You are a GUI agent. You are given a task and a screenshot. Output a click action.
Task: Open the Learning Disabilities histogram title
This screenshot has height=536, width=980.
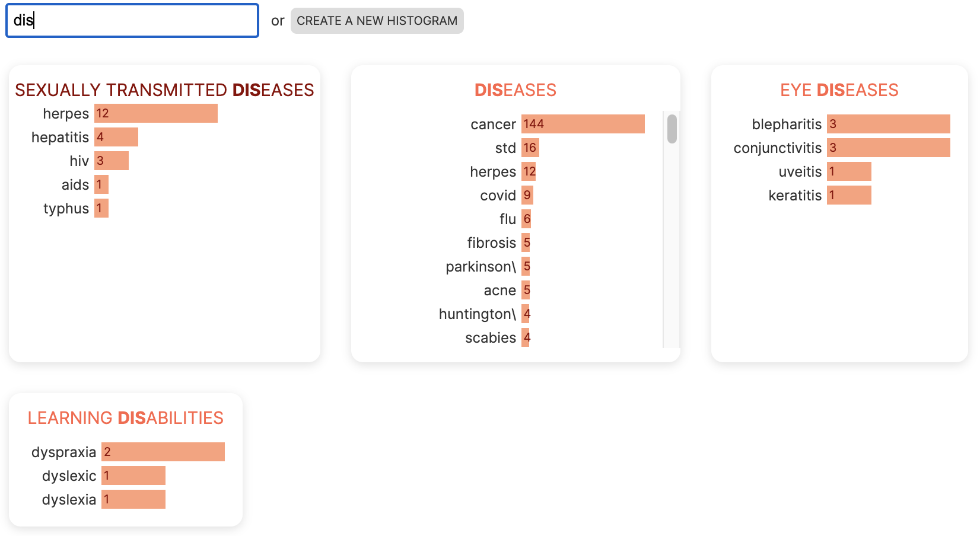click(126, 418)
